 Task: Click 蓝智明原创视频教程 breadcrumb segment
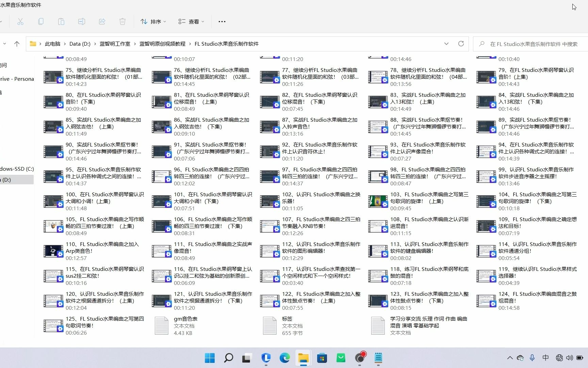(162, 44)
